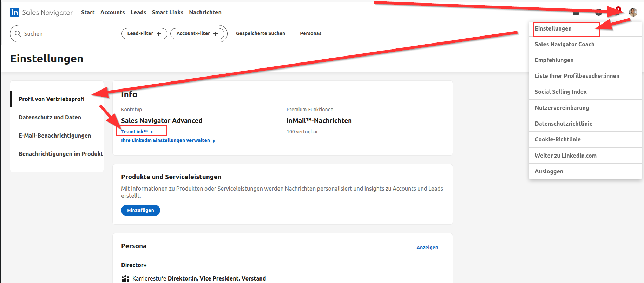This screenshot has height=283, width=644.
Task: Open TeamLink™ link arrow
Action: [151, 132]
